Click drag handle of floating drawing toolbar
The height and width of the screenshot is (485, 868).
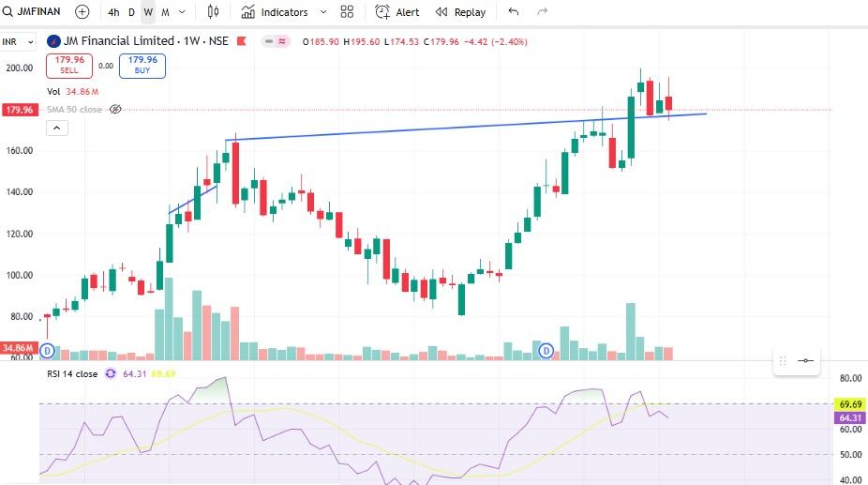coord(783,361)
